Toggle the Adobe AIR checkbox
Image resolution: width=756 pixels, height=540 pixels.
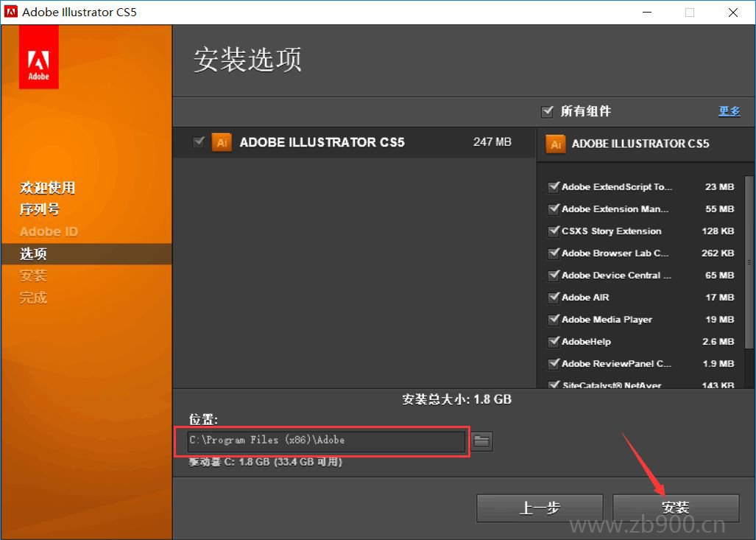[554, 298]
